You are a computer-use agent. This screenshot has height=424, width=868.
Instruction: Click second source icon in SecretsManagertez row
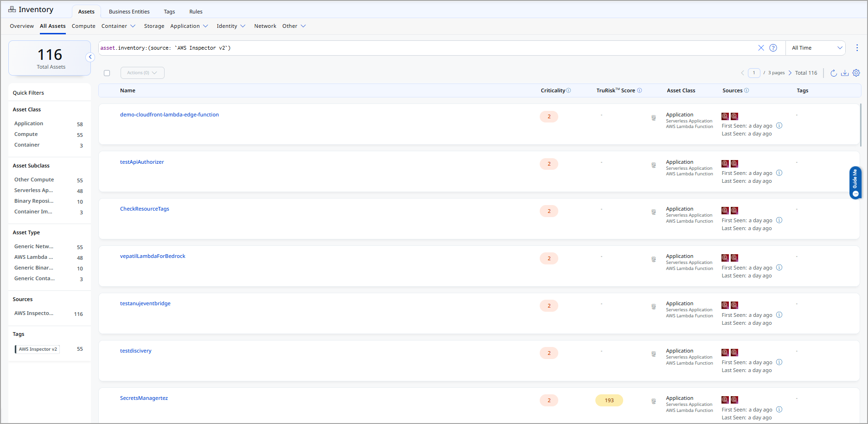[734, 400]
